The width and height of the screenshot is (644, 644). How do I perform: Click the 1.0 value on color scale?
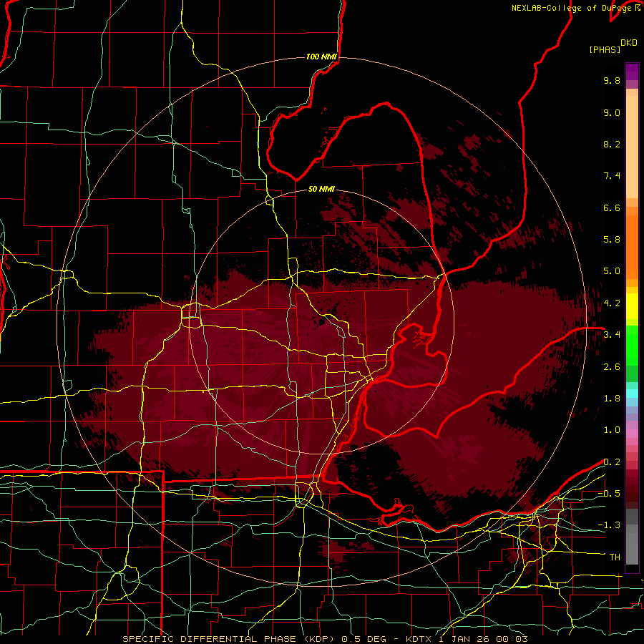tap(612, 430)
